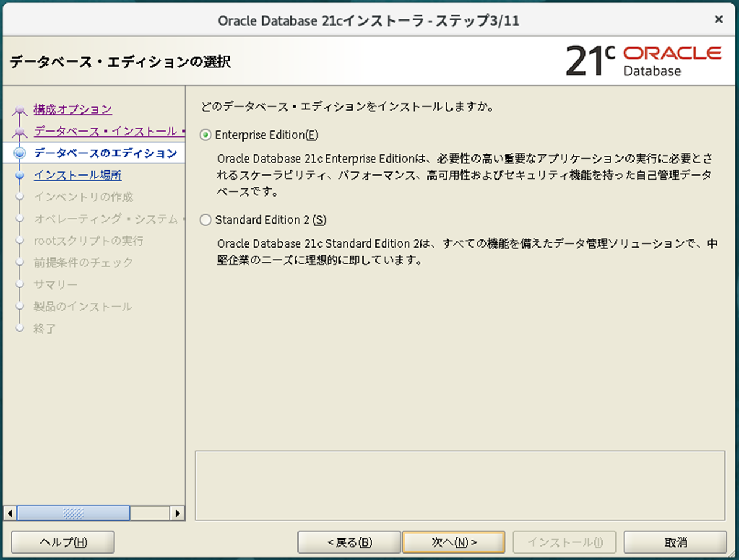Open the インストール場所 step link

coord(77,175)
